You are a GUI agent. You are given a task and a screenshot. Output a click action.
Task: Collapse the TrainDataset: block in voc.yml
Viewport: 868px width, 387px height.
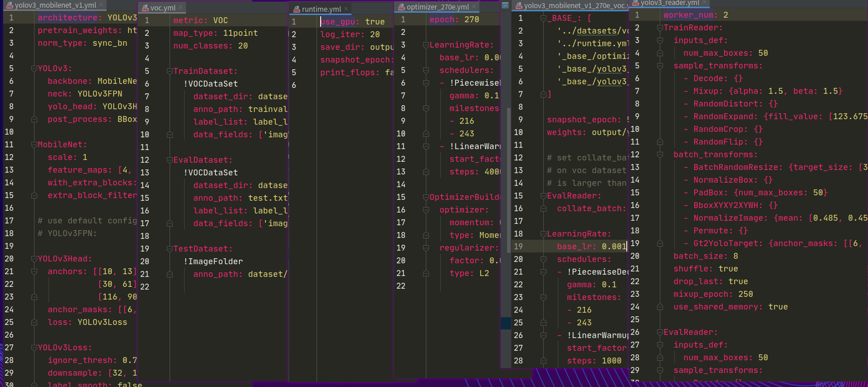(170, 71)
